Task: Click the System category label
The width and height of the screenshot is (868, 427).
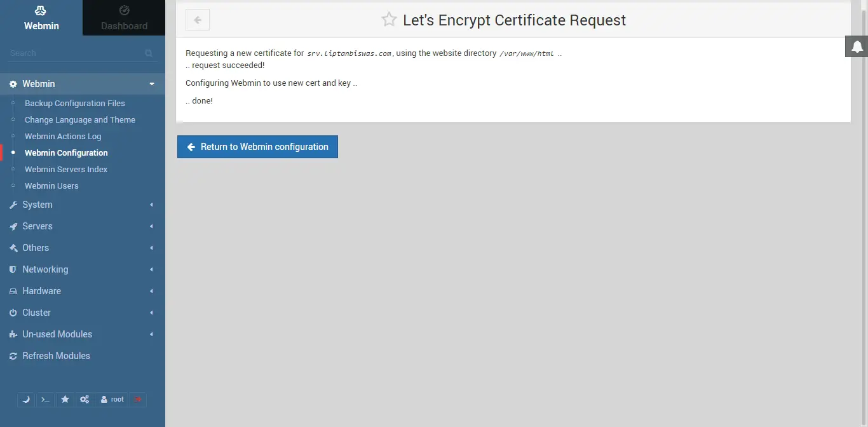Action: point(37,205)
